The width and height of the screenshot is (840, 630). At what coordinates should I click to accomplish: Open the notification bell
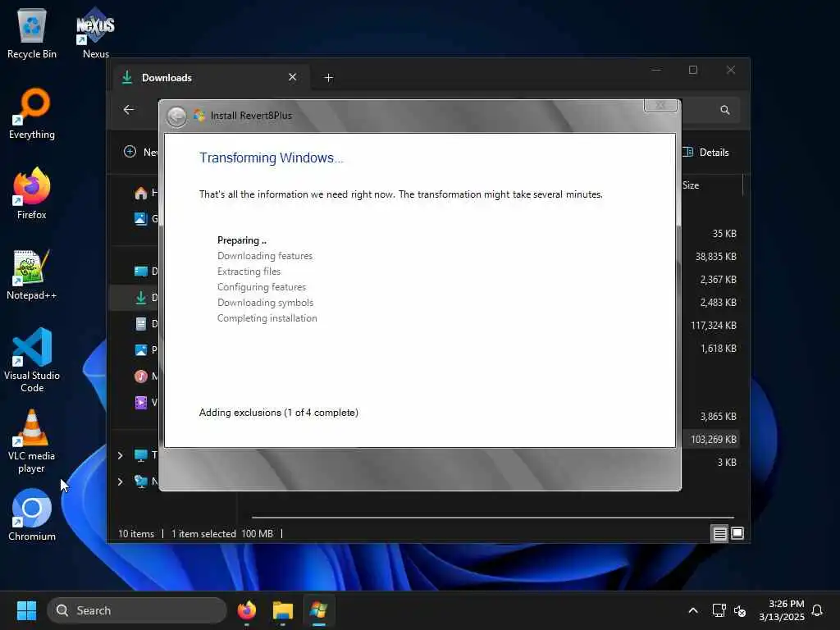point(817,610)
